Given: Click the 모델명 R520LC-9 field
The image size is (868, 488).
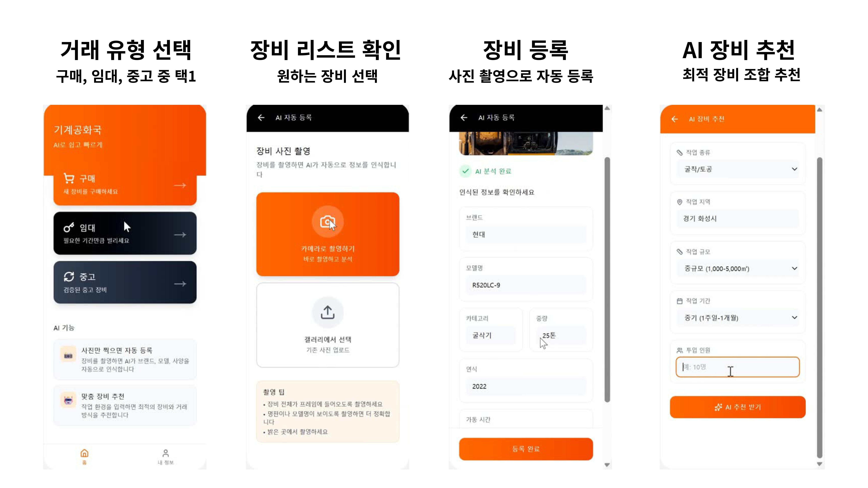Looking at the screenshot, I should point(526,285).
